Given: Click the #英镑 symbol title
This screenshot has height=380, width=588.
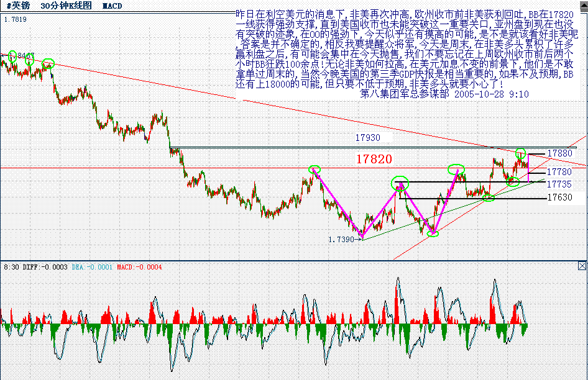Looking at the screenshot, I should [19, 6].
